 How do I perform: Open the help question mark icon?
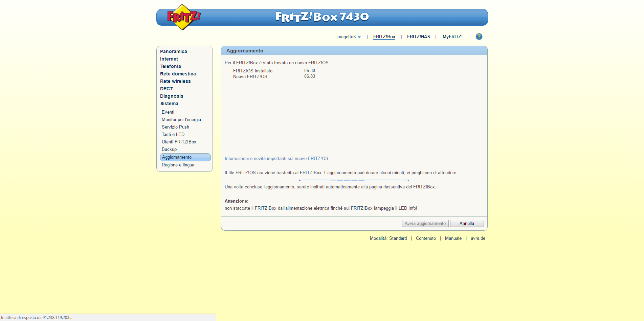pos(479,37)
